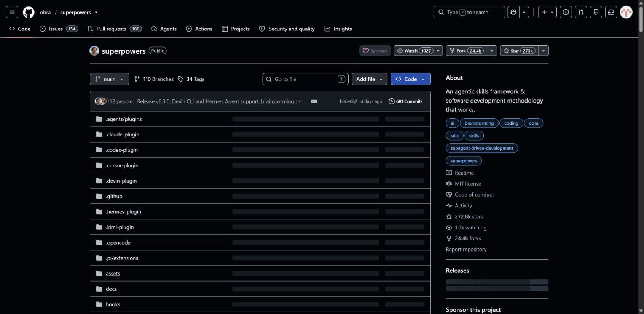Click the eye icon beside 1.0k watching
Viewport: 644px width, 314px height.
449,227
